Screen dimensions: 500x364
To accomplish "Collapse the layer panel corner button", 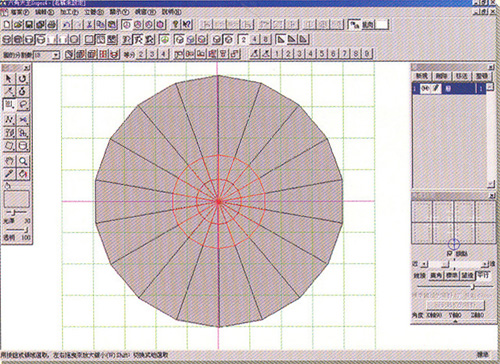I will pos(491,67).
